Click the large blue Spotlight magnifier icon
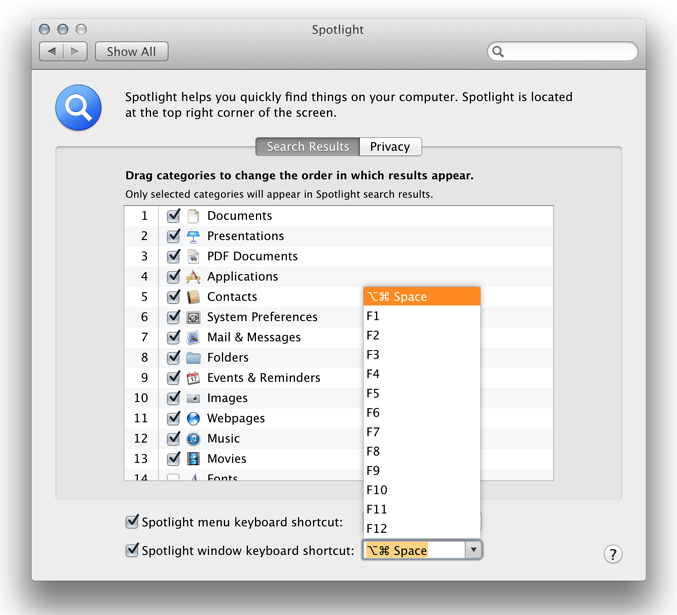Screen dimensions: 677x615 coord(78,108)
